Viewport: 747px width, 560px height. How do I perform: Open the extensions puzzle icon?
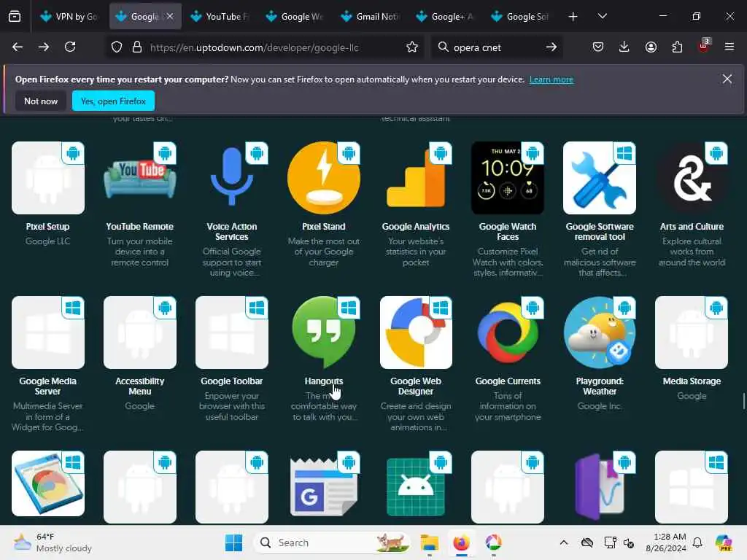point(677,47)
